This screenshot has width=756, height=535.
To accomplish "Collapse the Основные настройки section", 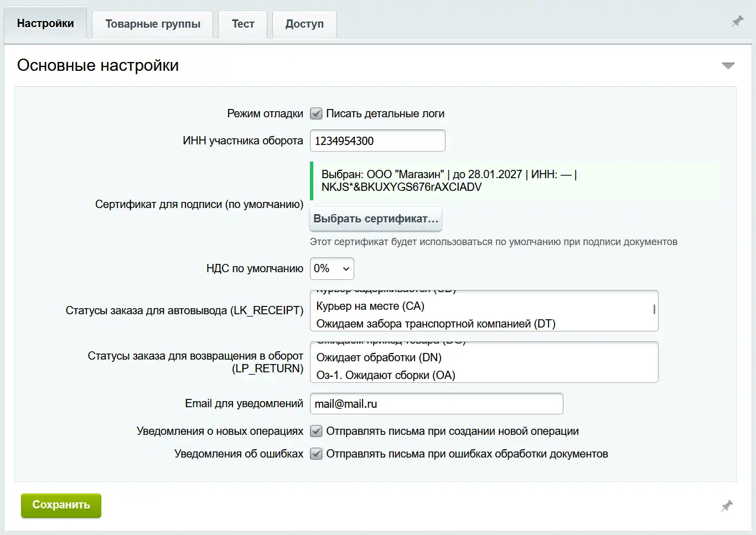I will pos(728,66).
